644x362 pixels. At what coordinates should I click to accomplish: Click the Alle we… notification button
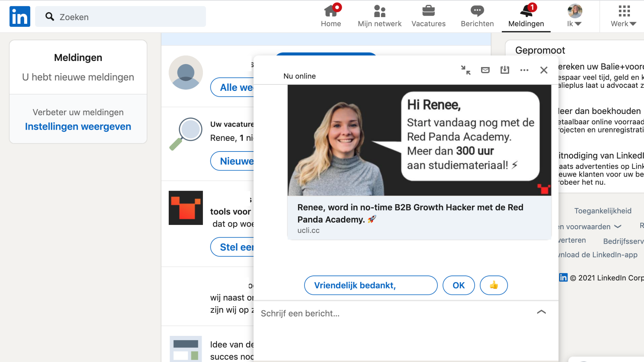coord(232,87)
